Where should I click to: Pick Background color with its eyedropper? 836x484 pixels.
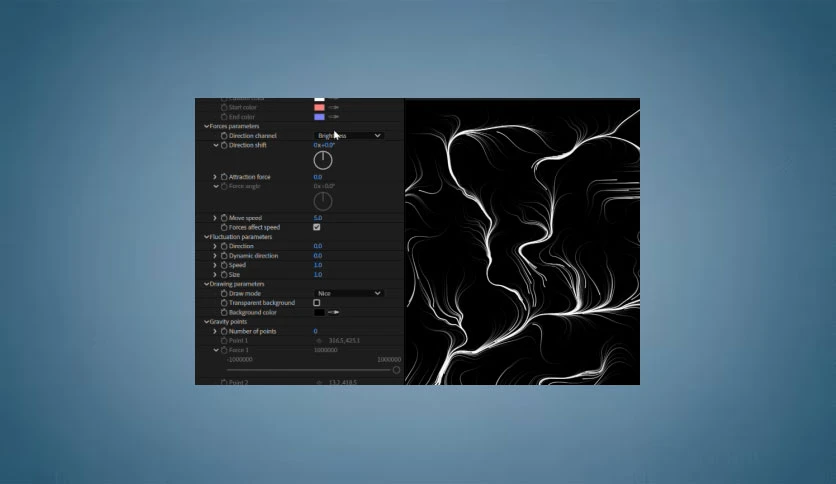(334, 312)
